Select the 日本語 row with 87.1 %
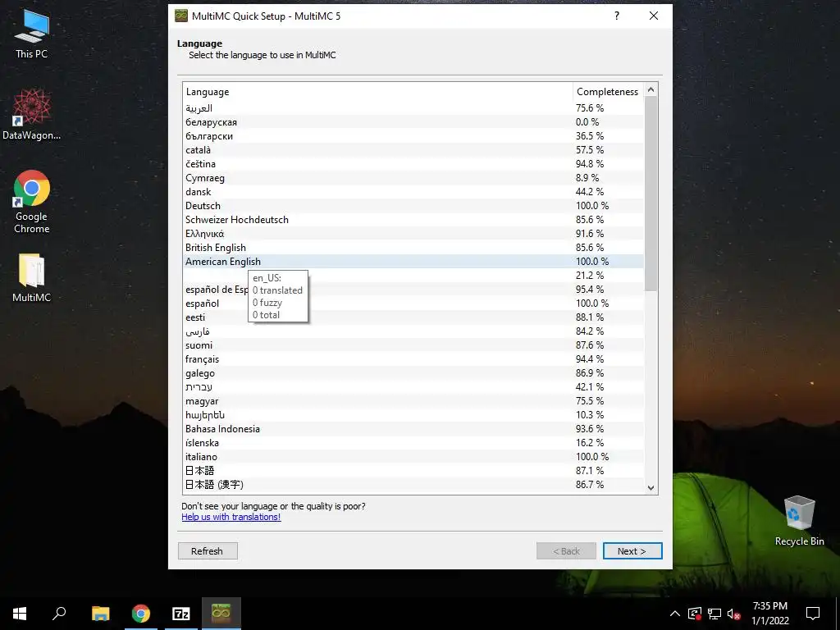The width and height of the screenshot is (840, 630). (413, 470)
